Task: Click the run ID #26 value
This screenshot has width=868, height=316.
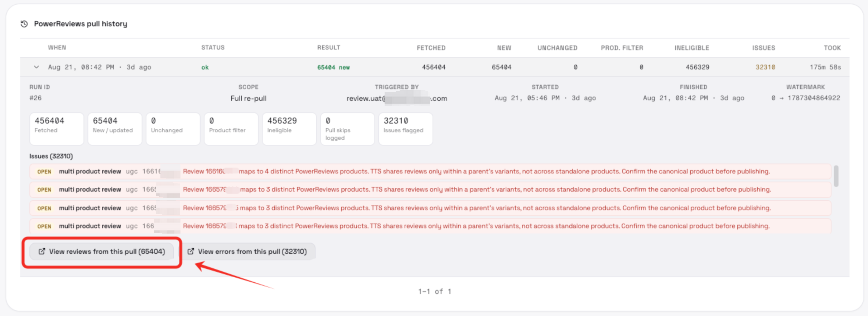Action: click(35, 98)
